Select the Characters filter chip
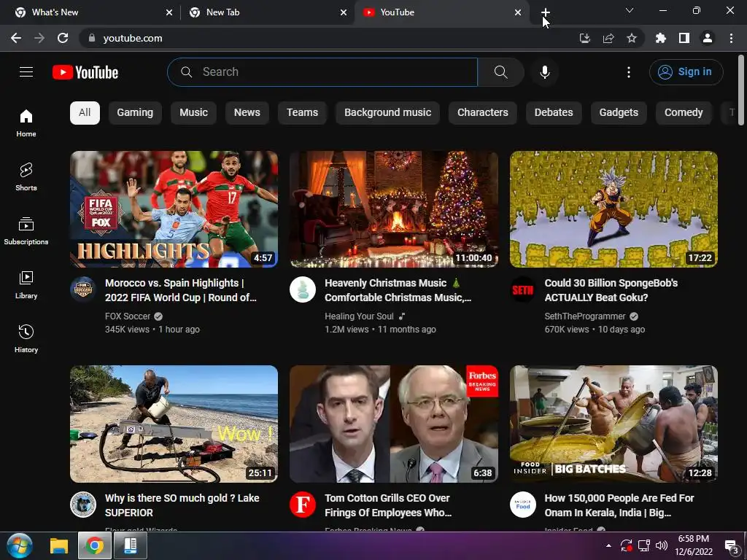Viewport: 747px width, 560px height. [x=483, y=113]
